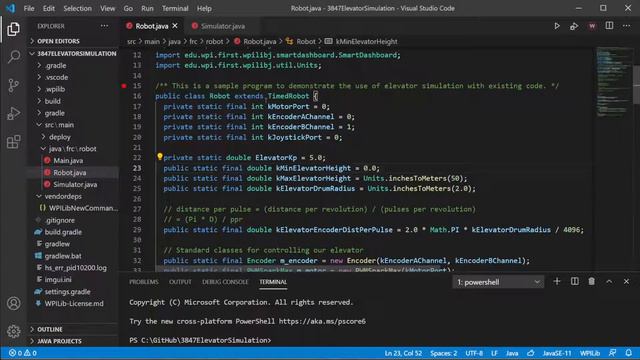Click Ln 23, Col 52 status entry
The image size is (640, 360).
(x=403, y=353)
